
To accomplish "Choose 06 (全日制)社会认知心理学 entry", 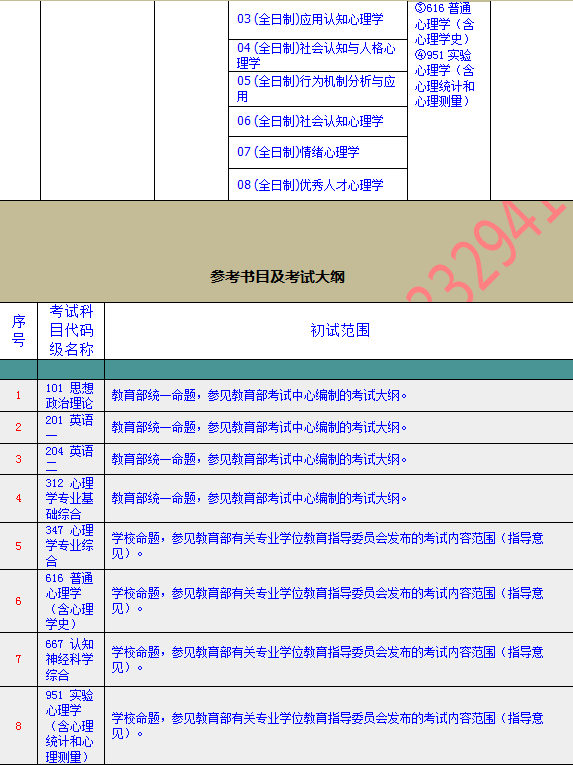I will pos(310,121).
